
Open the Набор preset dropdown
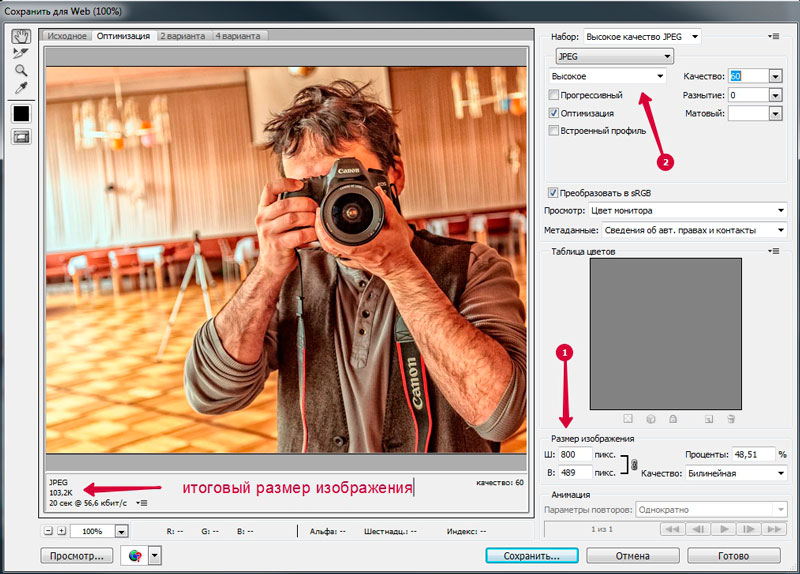tap(641, 36)
